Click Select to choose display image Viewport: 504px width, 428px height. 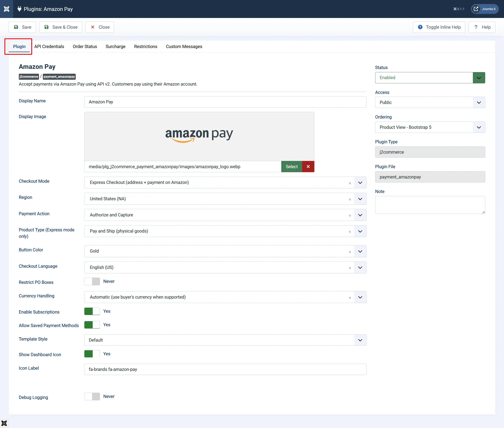point(292,167)
